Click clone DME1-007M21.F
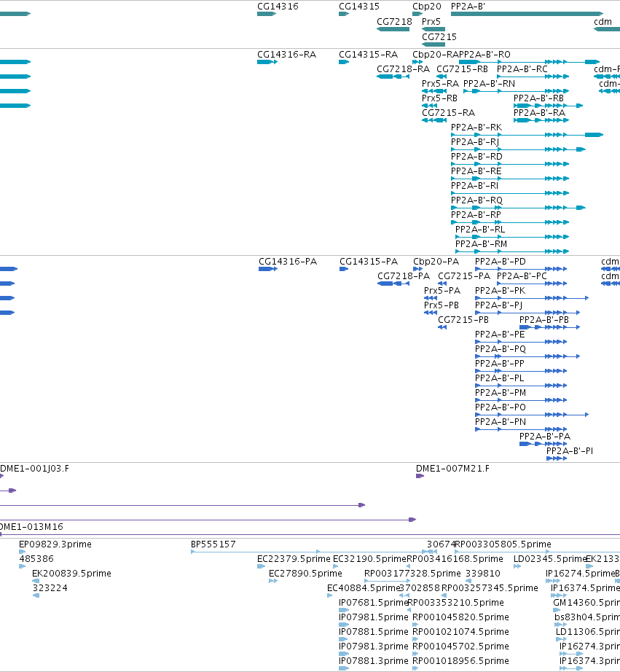620x672 pixels. [x=452, y=469]
